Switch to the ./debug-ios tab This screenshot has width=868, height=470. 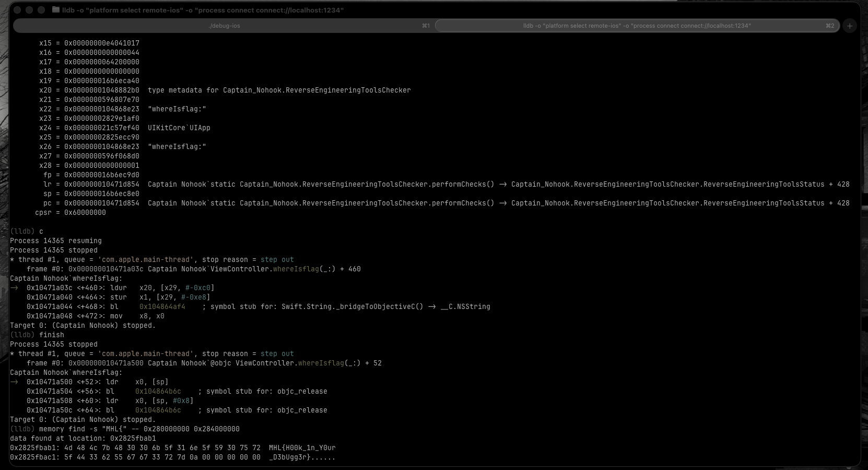point(224,26)
